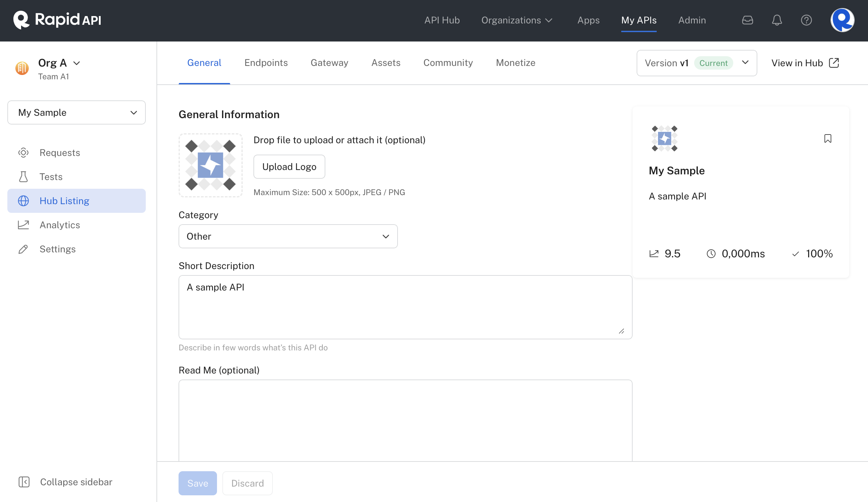The height and width of the screenshot is (502, 868).
Task: Expand the Org A team switcher
Action: point(59,63)
